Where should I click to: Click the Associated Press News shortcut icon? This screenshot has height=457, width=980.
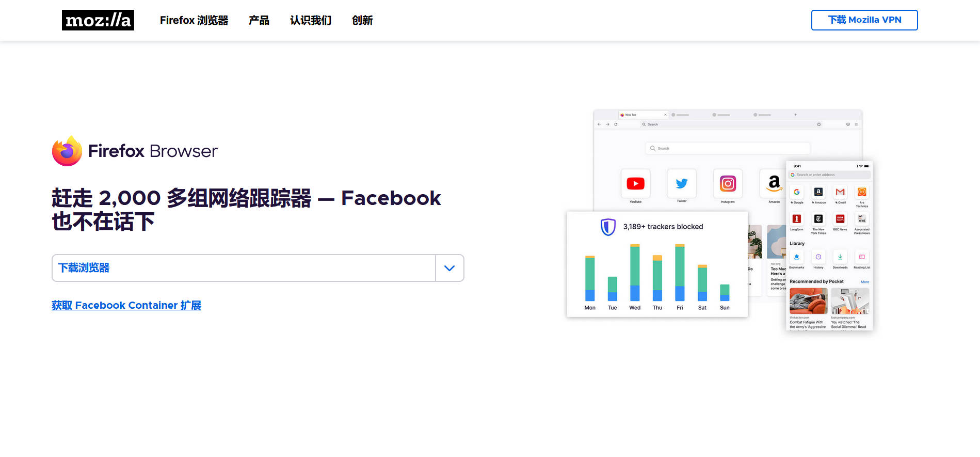point(862,219)
